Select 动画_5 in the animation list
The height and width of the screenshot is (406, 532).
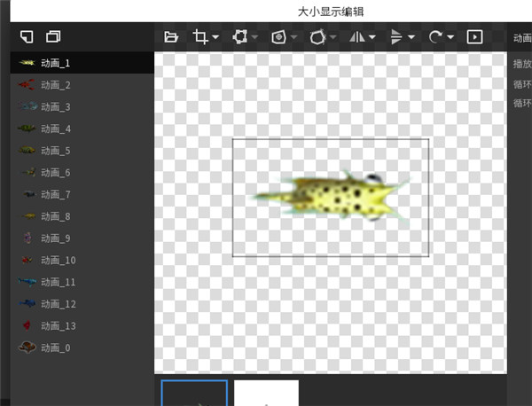tap(55, 151)
